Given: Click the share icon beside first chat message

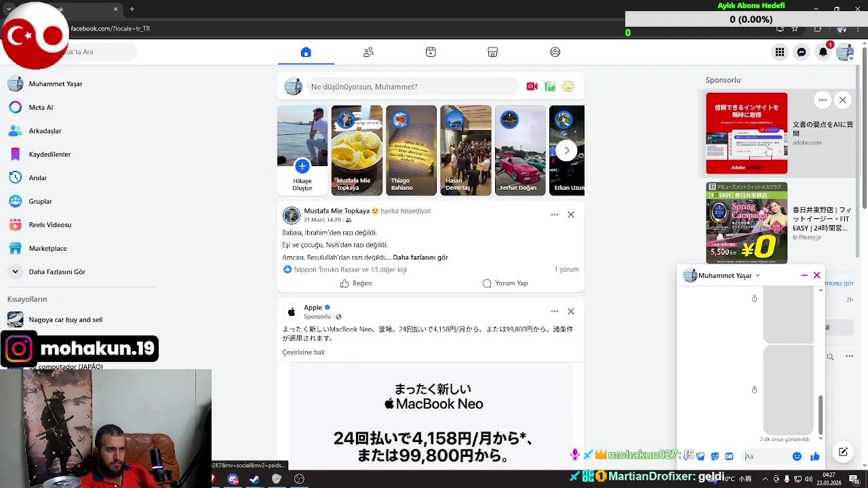Looking at the screenshot, I should click(x=754, y=298).
